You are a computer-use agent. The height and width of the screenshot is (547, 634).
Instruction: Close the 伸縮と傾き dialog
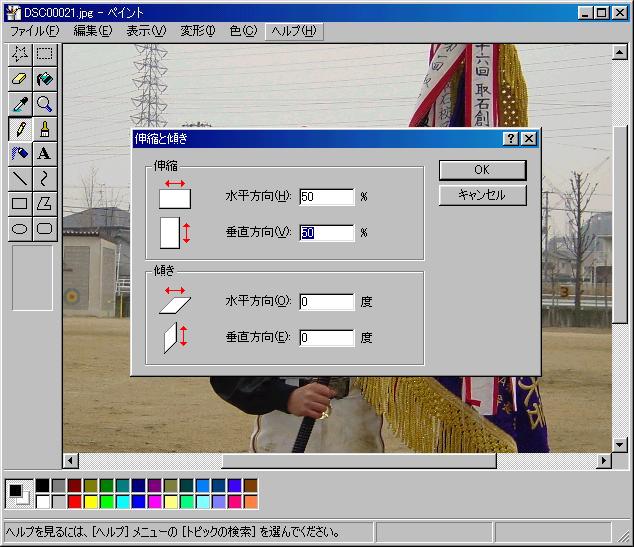tap(528, 139)
